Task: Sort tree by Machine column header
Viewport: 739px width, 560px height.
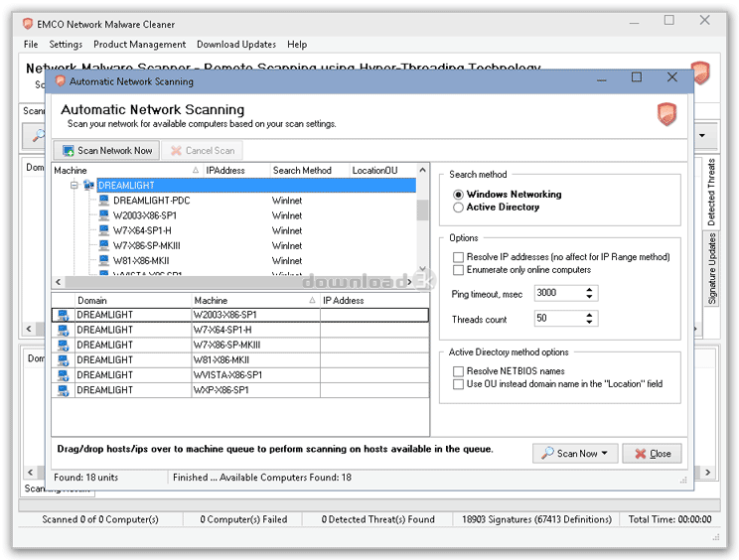Action: [x=127, y=171]
